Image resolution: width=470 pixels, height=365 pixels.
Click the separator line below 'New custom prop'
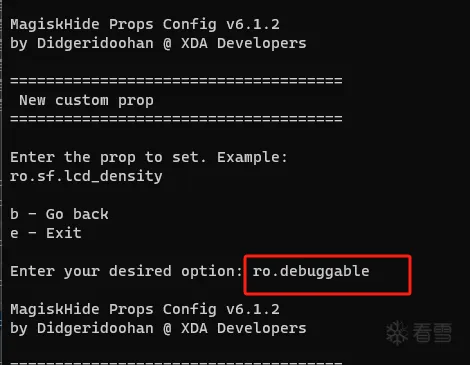[x=176, y=119]
